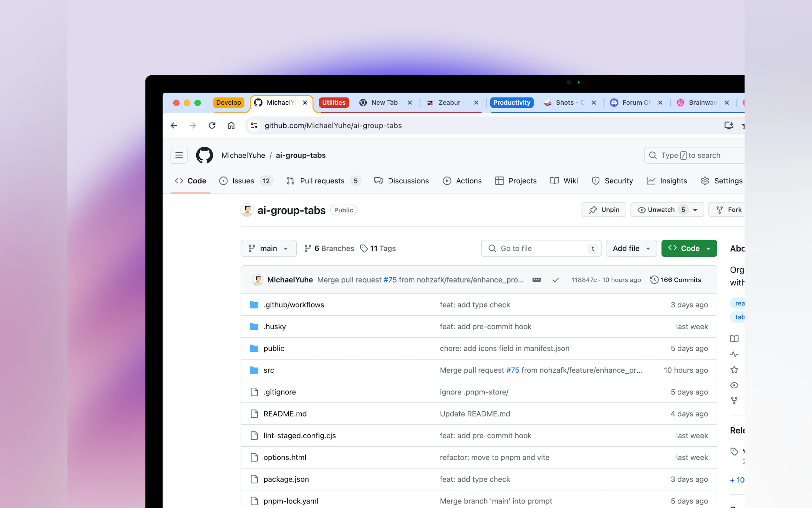812x508 pixels.
Task: Click the browser forward arrow
Action: (x=193, y=125)
